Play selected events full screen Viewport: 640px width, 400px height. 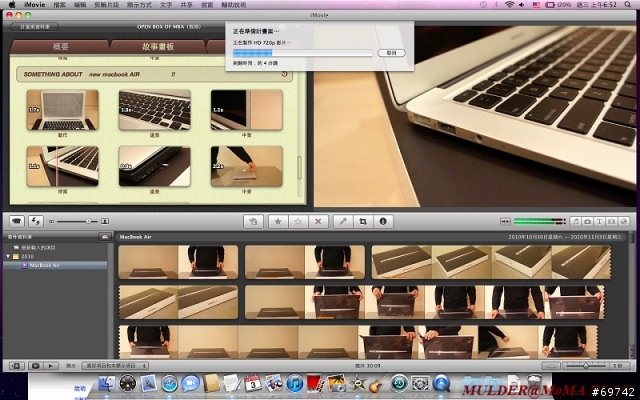click(36, 366)
